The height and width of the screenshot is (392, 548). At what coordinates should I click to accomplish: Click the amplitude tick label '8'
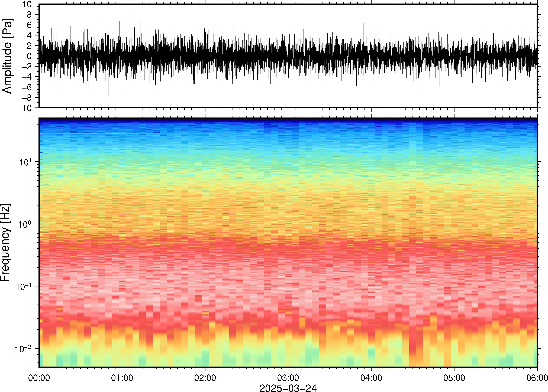(x=29, y=15)
